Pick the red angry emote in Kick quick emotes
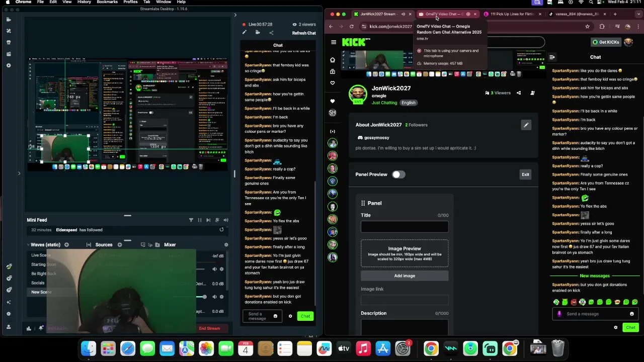 point(574,302)
